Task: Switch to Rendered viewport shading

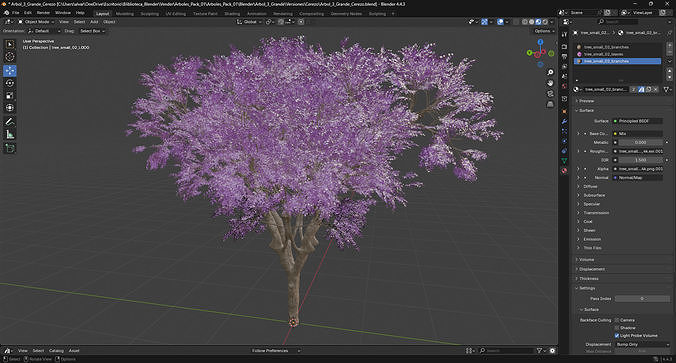Action: 545,22
